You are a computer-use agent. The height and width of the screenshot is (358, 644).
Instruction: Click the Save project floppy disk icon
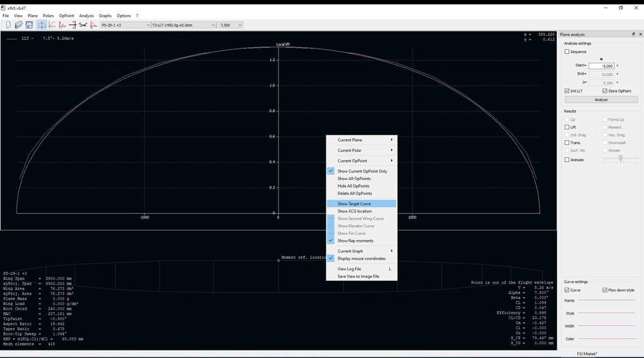pyautogui.click(x=29, y=25)
